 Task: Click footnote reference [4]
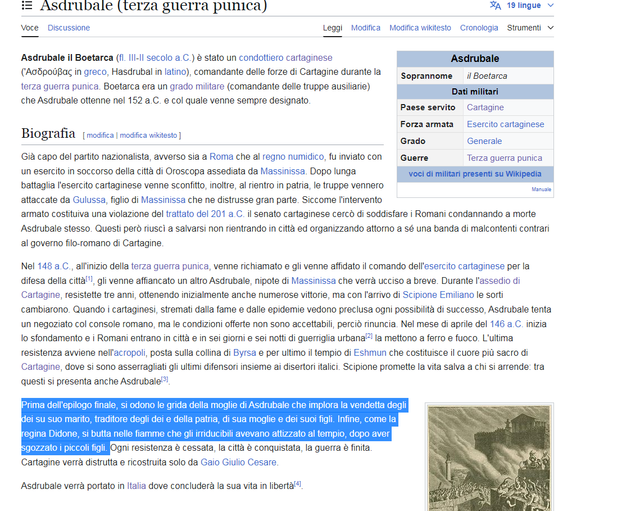pyautogui.click(x=298, y=484)
